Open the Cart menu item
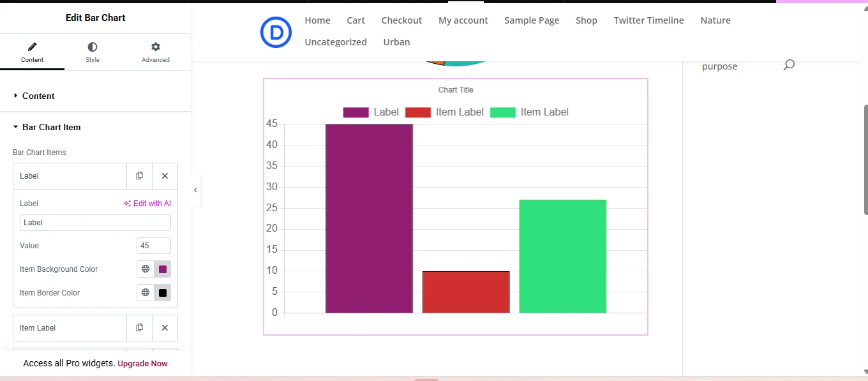Image resolution: width=868 pixels, height=381 pixels. 356,20
